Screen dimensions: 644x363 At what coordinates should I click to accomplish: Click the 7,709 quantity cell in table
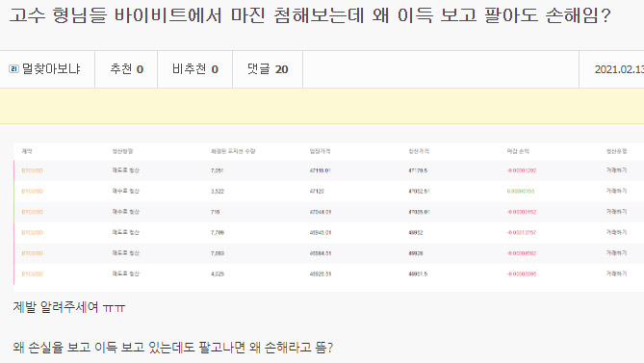point(218,232)
